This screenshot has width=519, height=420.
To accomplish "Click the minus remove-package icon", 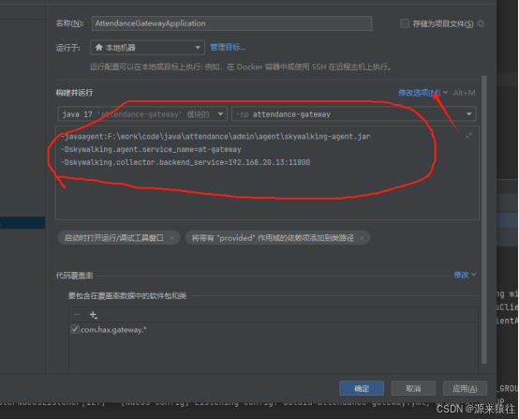I will click(77, 315).
